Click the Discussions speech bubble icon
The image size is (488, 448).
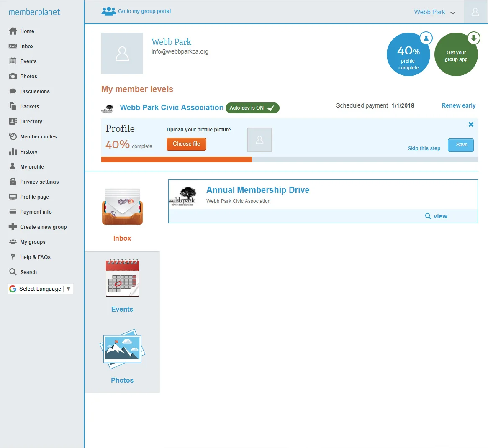[13, 91]
